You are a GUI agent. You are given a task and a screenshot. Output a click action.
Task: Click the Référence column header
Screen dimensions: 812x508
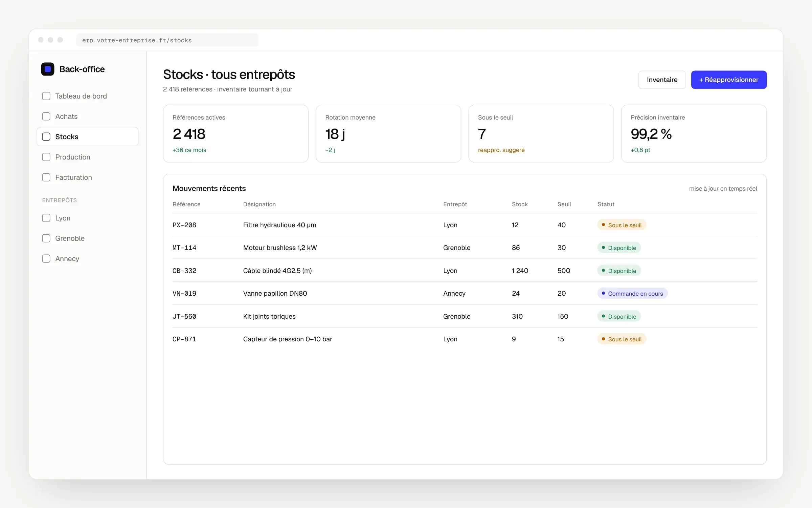click(x=186, y=204)
